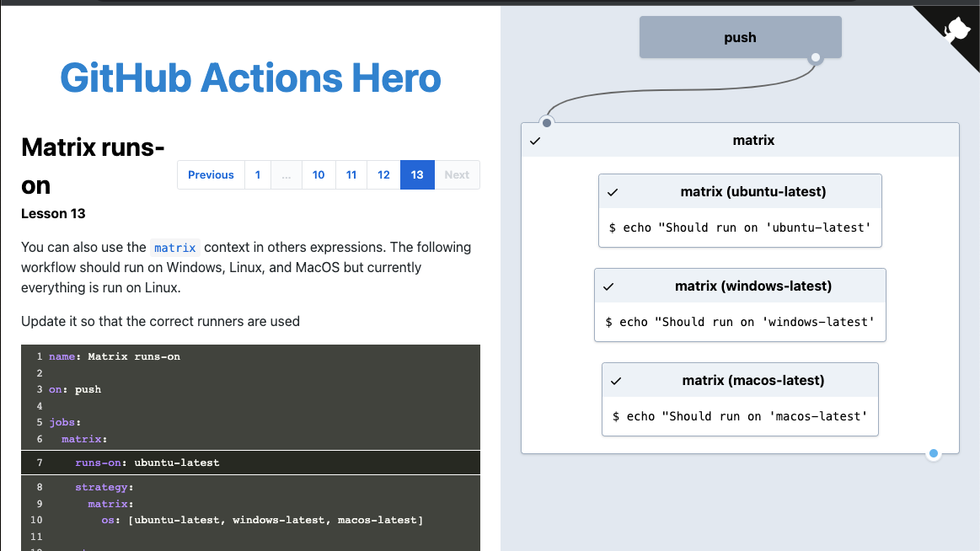Click the checkmark in matrix (macos-latest) card
The image size is (980, 551).
click(x=616, y=381)
